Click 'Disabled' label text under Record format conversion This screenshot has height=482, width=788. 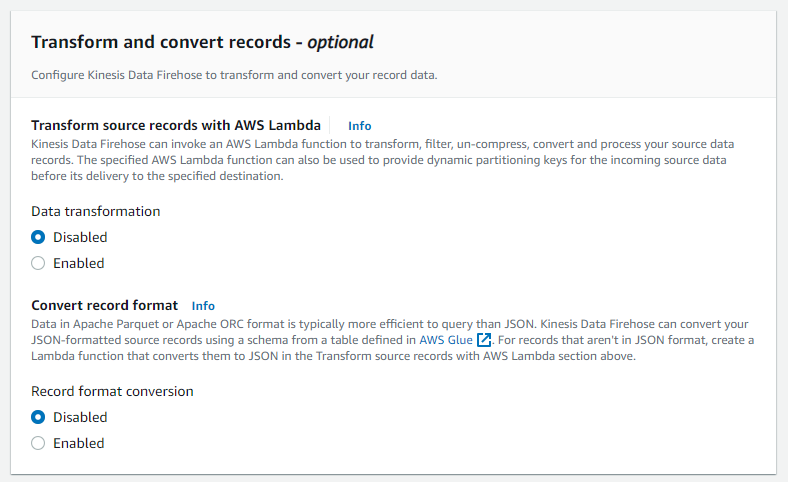point(80,417)
